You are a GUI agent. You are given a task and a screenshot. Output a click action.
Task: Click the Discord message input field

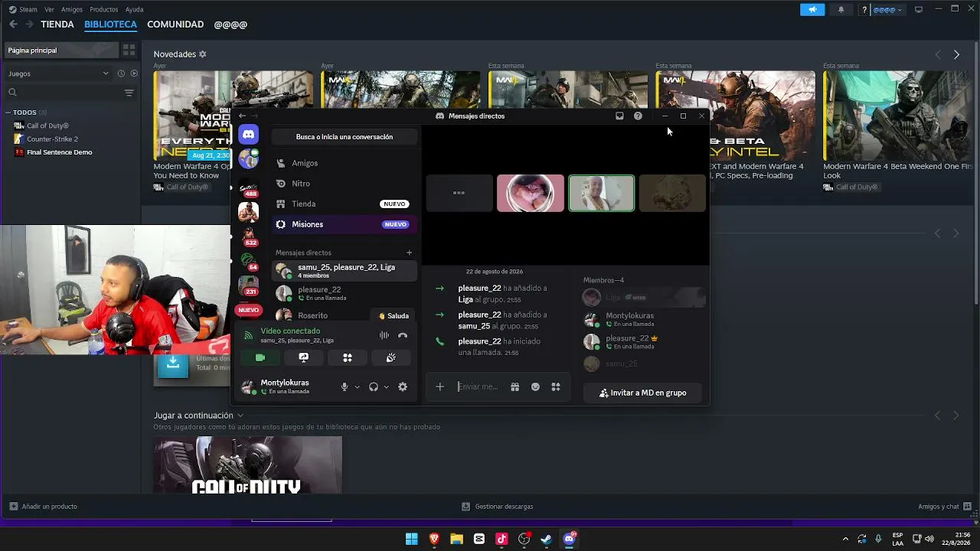(479, 387)
